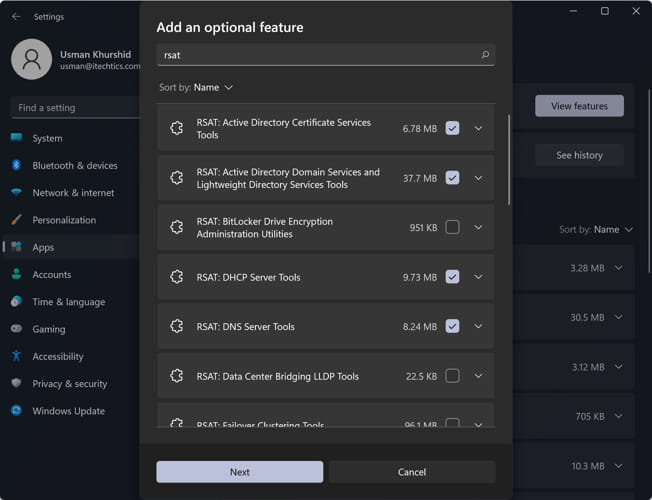This screenshot has height=500, width=652.
Task: Click the gear icon for BitLocker Utilities
Action: 177,227
